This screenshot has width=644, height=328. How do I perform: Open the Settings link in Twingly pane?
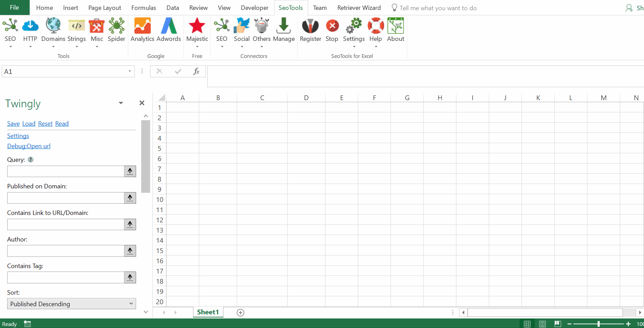point(18,136)
